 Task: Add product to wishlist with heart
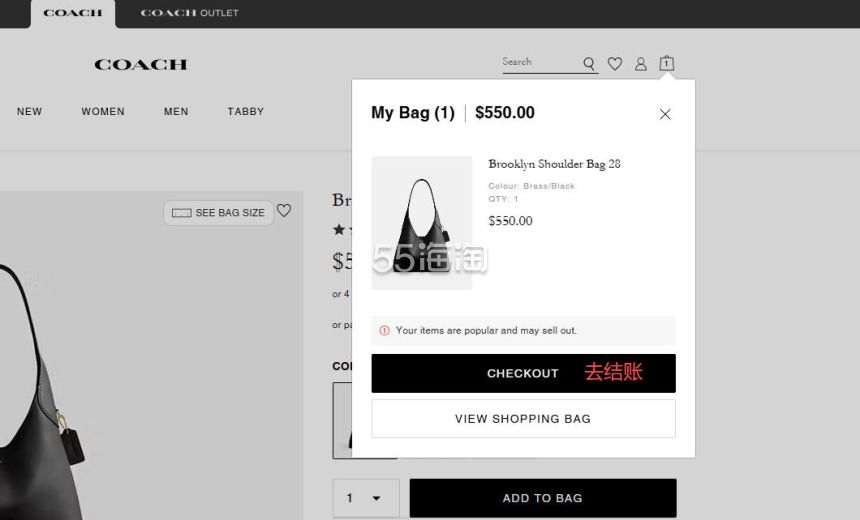coord(284,211)
